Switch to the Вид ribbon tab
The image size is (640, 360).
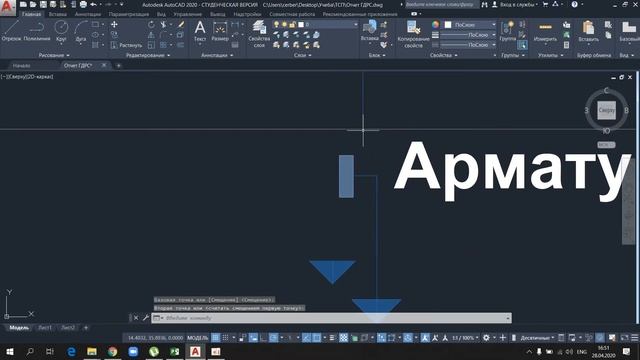161,14
